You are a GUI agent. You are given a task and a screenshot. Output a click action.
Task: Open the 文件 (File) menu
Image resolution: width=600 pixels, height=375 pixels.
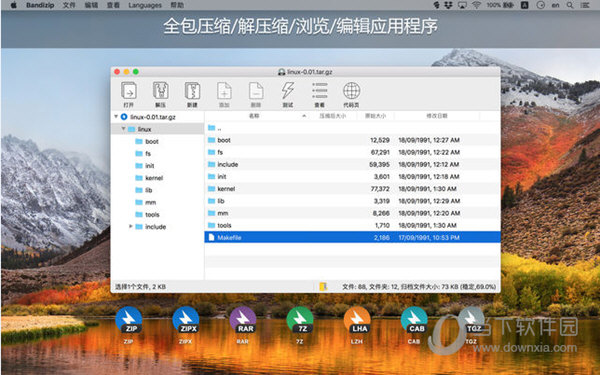69,5
